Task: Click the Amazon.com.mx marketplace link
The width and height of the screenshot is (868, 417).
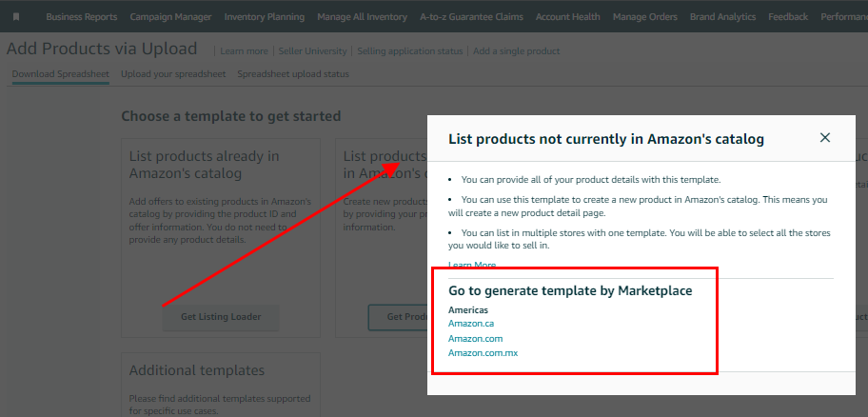Action: click(483, 353)
